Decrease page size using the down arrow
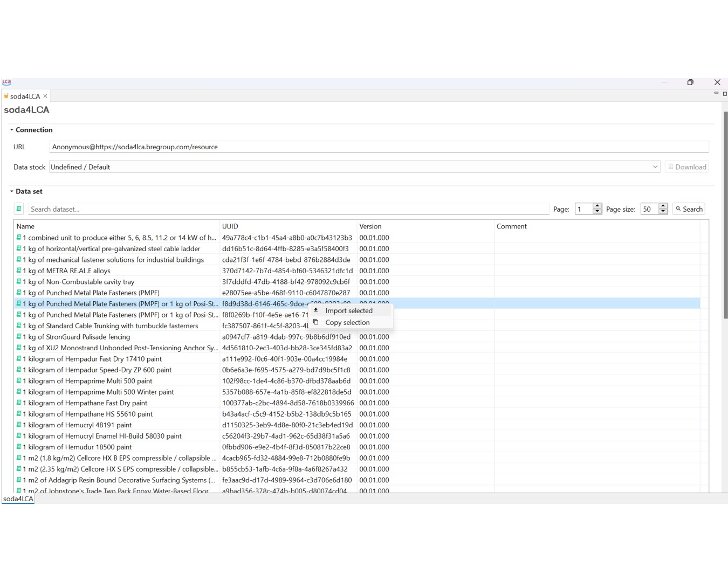Image resolution: width=728 pixels, height=582 pixels. coord(663,212)
